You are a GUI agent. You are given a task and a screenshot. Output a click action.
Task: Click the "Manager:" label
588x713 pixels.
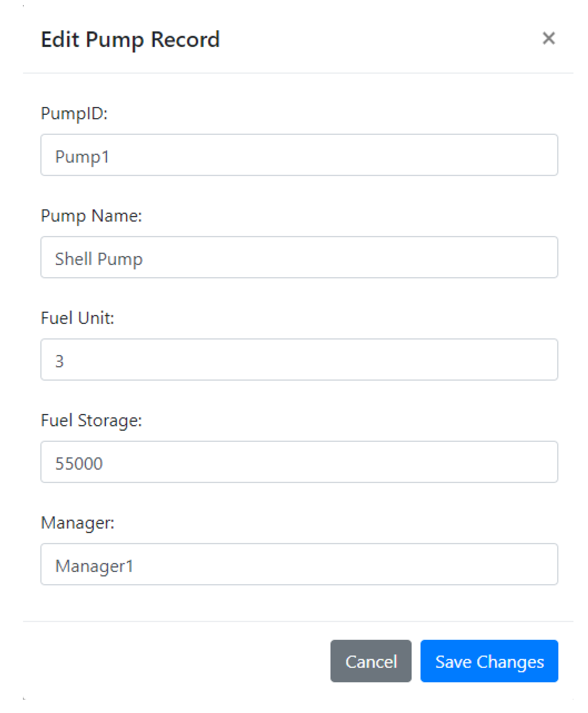coord(78,523)
